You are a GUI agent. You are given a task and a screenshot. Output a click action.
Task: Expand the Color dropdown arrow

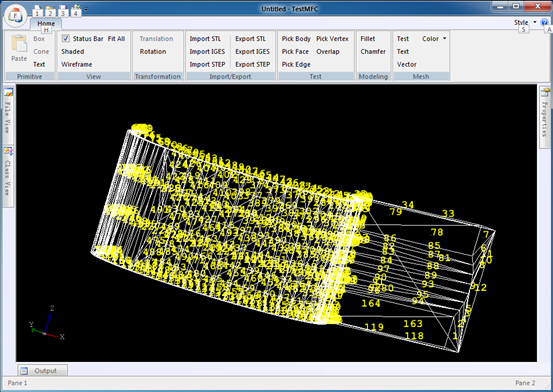point(444,38)
